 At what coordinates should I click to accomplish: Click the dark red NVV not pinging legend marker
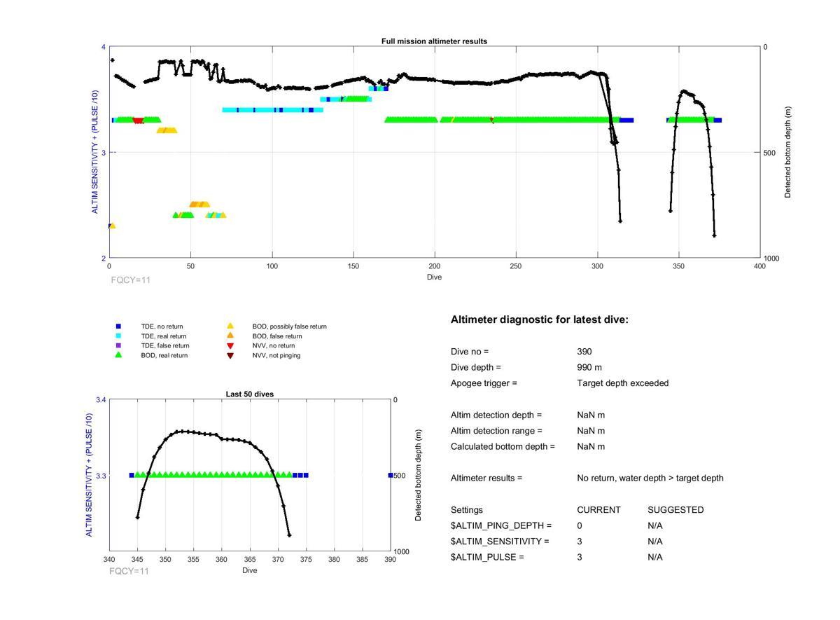(x=230, y=356)
